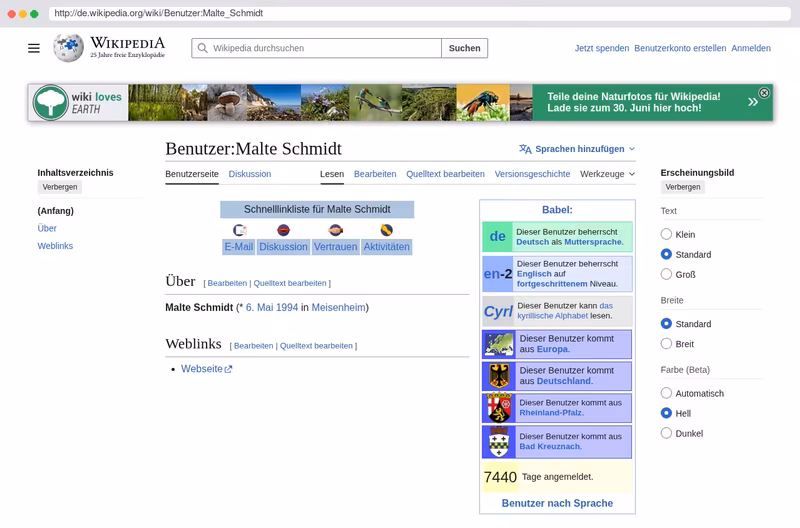
Task: Jump to (Anfang) in table of contents
Action: point(56,211)
